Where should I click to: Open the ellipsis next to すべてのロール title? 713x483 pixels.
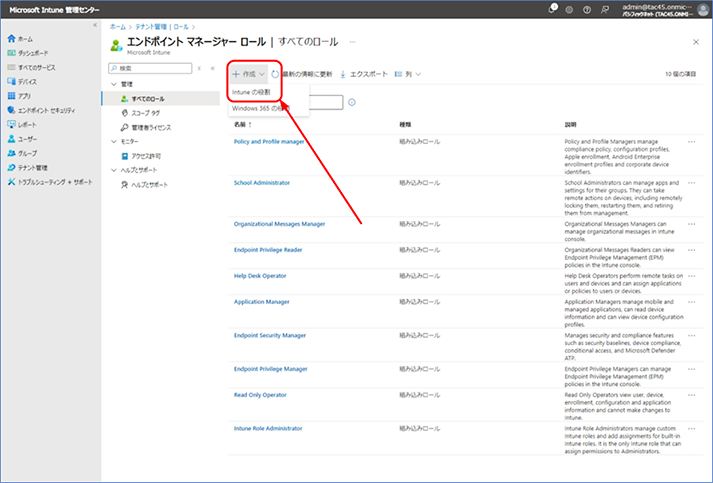352,42
